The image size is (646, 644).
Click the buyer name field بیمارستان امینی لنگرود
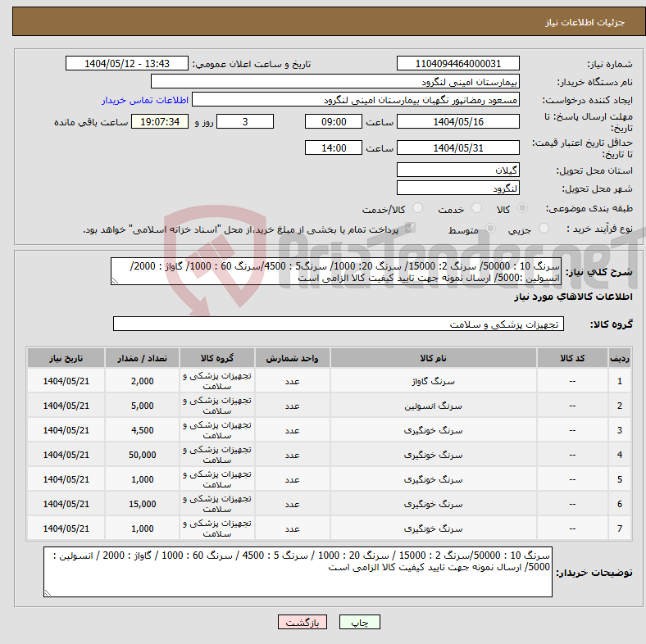point(335,82)
